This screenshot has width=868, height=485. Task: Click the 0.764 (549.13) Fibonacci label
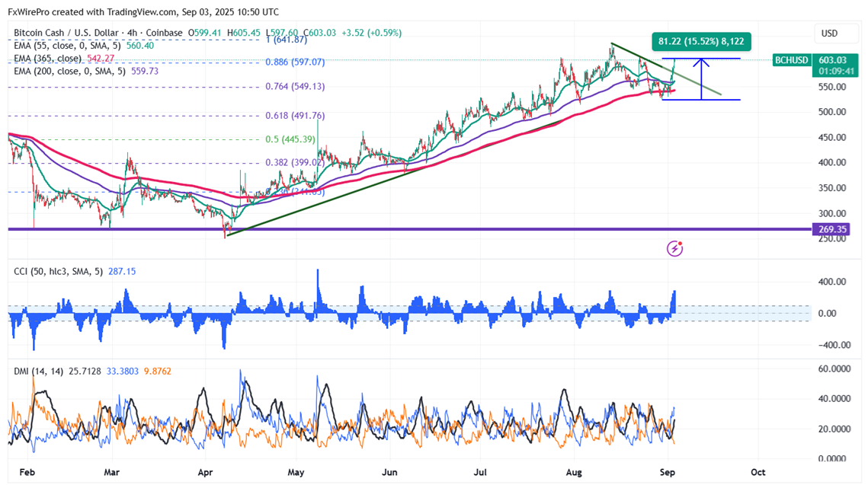tap(295, 86)
